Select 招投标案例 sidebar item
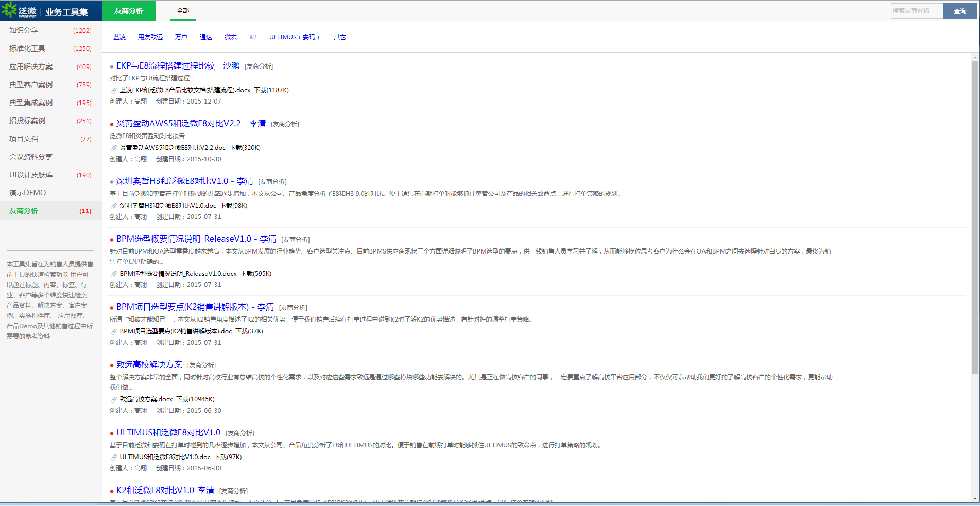The height and width of the screenshot is (506, 980). [50, 121]
